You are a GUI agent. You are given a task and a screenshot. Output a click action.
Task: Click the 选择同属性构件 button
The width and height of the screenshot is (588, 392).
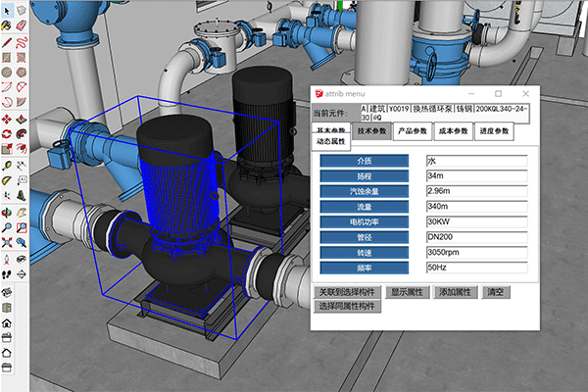(347, 306)
